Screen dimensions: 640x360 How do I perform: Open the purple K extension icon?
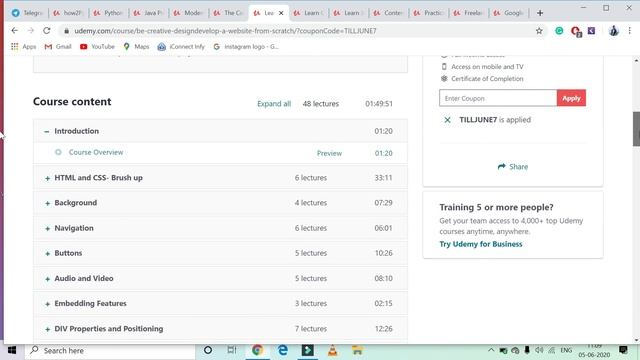click(x=591, y=31)
